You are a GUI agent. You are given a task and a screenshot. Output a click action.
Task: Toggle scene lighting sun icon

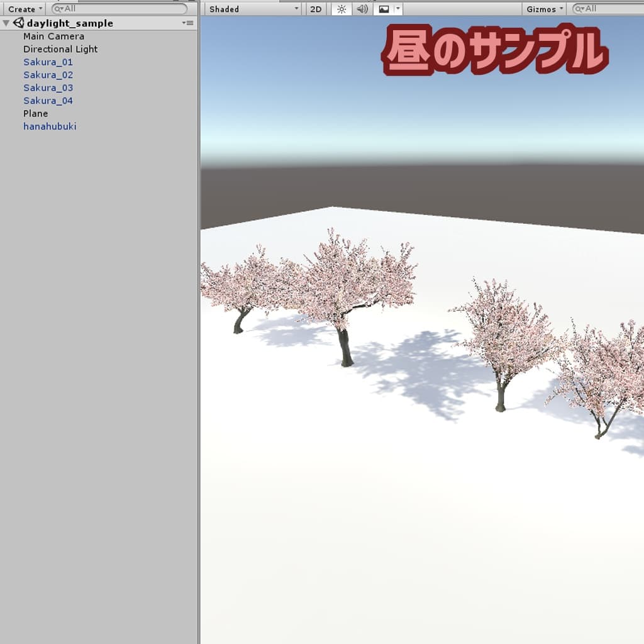(x=341, y=9)
